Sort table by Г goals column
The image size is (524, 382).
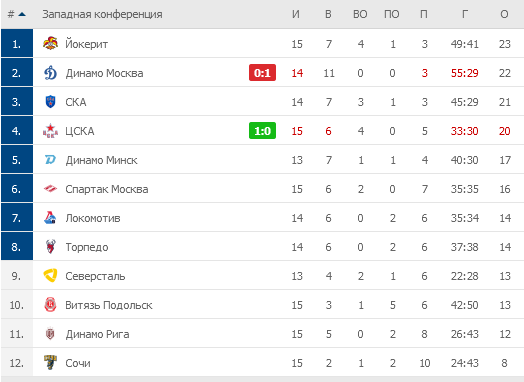[465, 14]
